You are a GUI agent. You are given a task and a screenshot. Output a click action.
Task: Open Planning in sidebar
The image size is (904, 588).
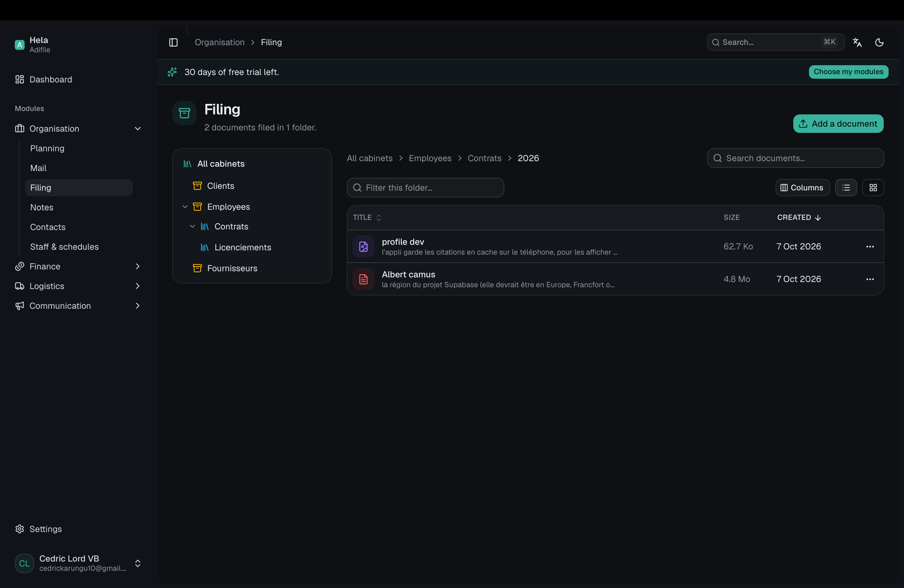79,148
